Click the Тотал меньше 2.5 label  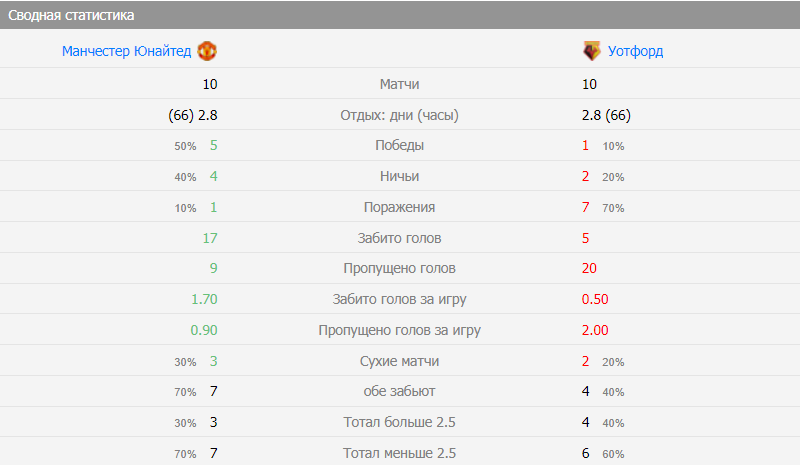(400, 453)
